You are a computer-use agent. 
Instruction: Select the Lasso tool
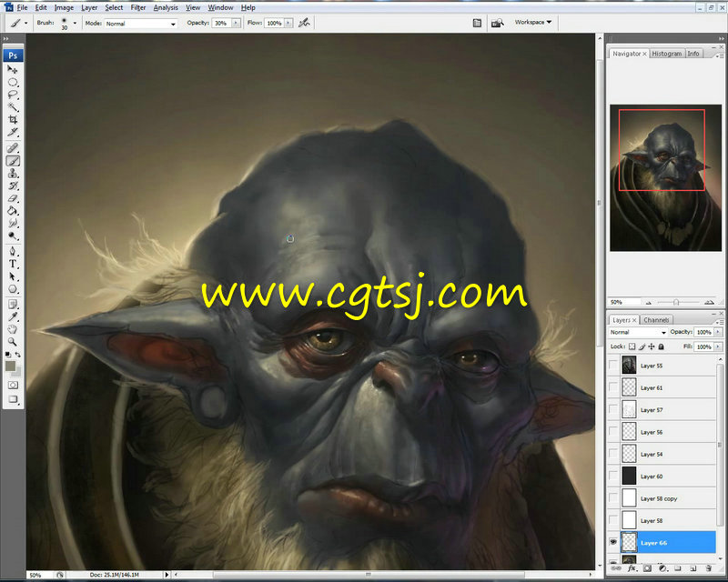(x=13, y=95)
